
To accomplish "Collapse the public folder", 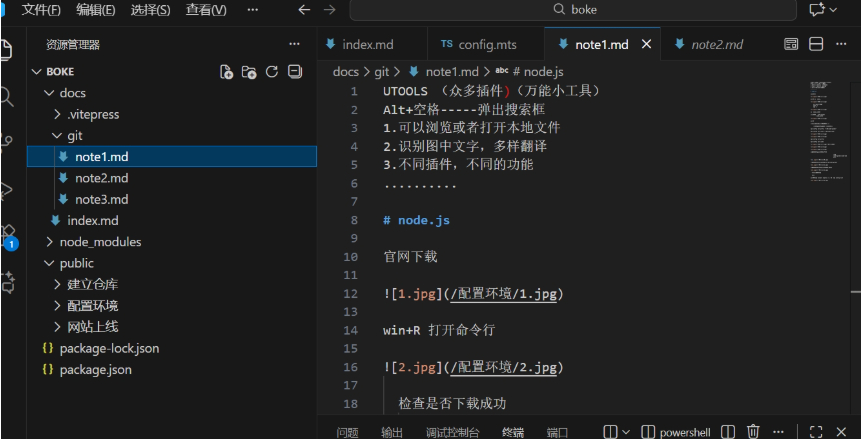I will (49, 264).
